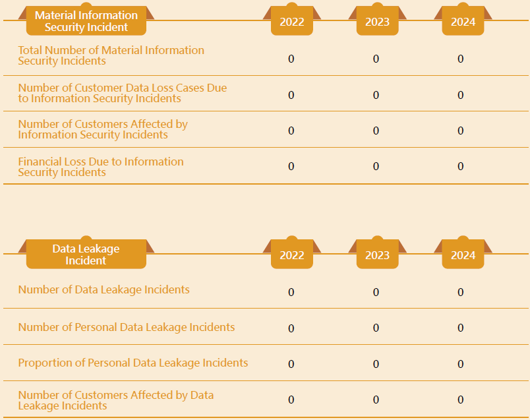Screen dimensions: 530x420
Task: Click 2024 value for Financial Loss row
Action: (460, 166)
